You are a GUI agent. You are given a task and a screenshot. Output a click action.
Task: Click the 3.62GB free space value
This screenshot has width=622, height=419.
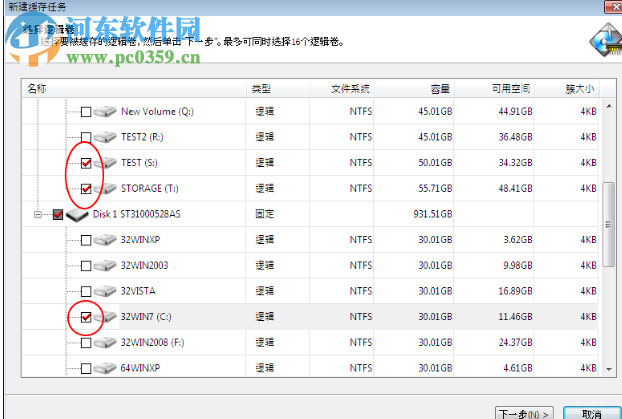coord(518,240)
